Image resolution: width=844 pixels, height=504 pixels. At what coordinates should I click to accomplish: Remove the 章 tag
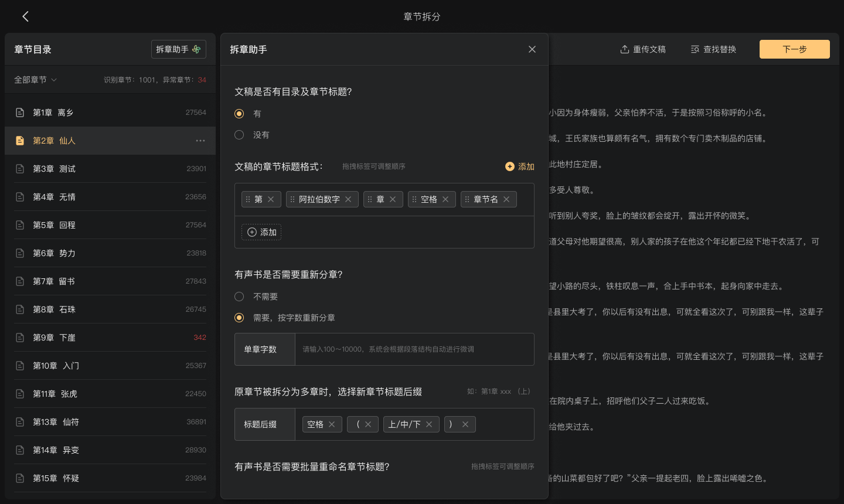[393, 199]
